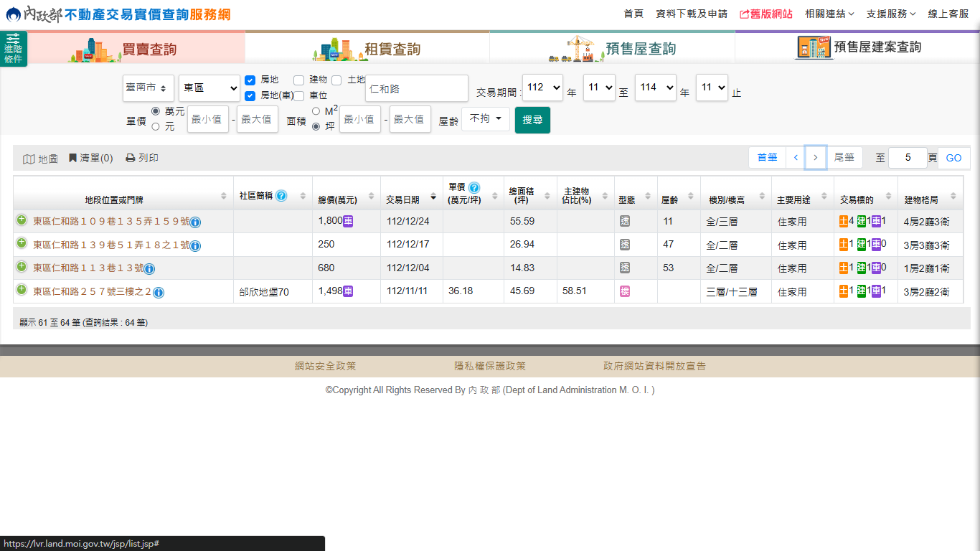
Task: Click the info icon beside 仁和路113巷13號
Action: 149,269
